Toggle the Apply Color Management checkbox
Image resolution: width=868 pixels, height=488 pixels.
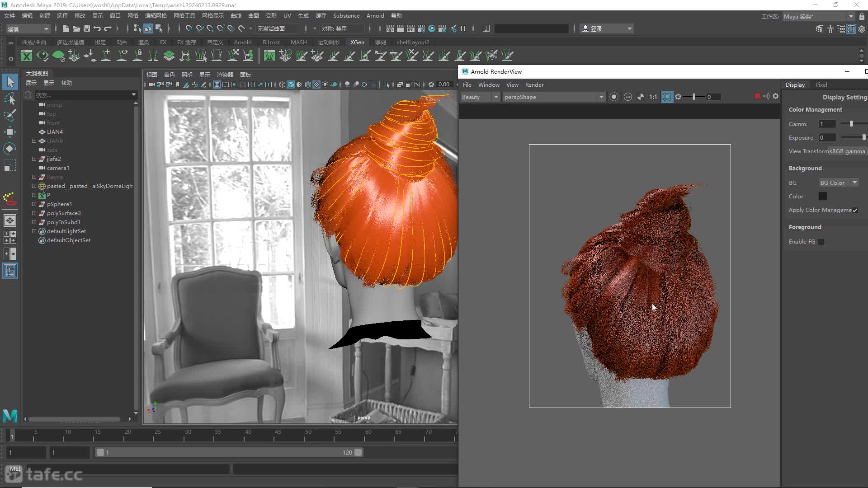pos(855,210)
